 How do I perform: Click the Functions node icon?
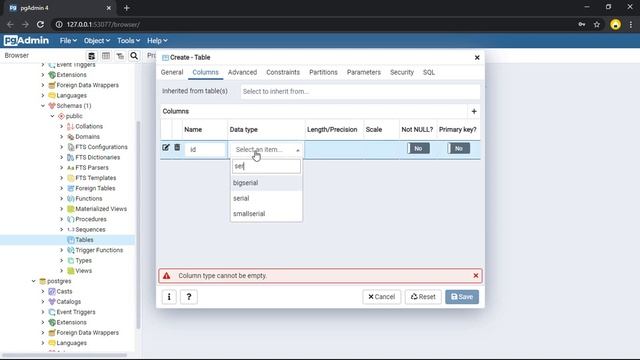(x=71, y=198)
